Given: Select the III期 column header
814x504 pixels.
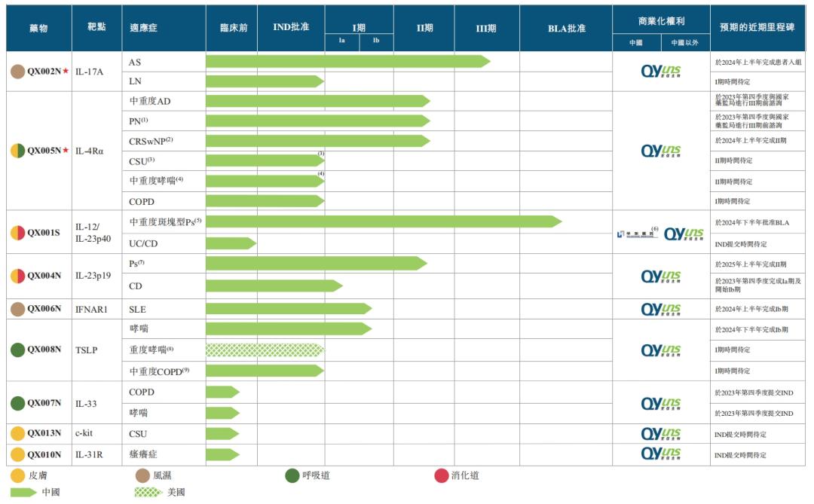Looking at the screenshot, I should pos(486,28).
